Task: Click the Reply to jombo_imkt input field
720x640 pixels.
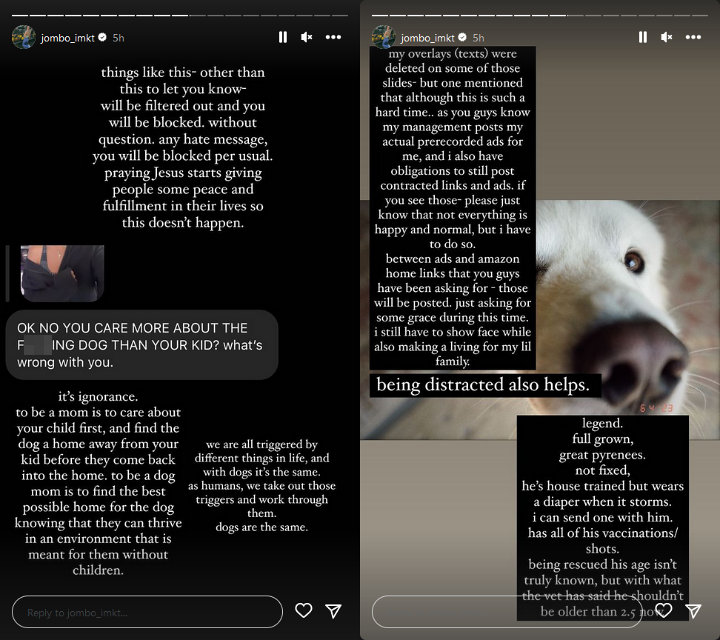Action: click(147, 612)
